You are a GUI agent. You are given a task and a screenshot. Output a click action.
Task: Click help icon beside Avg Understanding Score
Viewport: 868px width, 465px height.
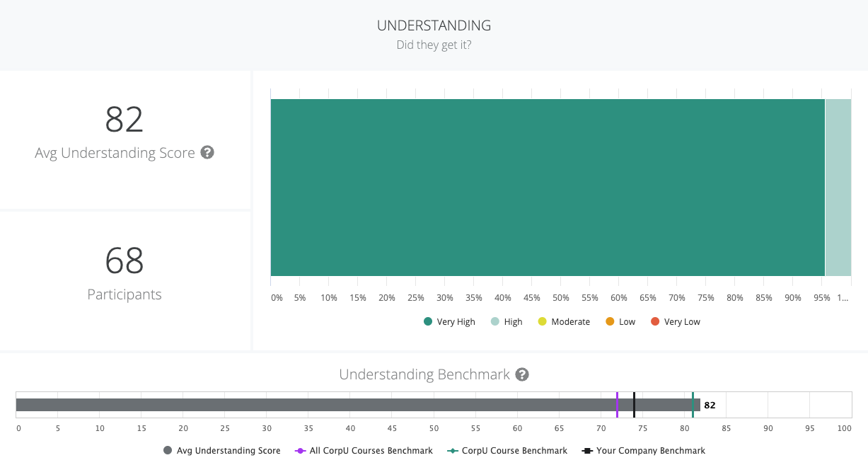[207, 152]
